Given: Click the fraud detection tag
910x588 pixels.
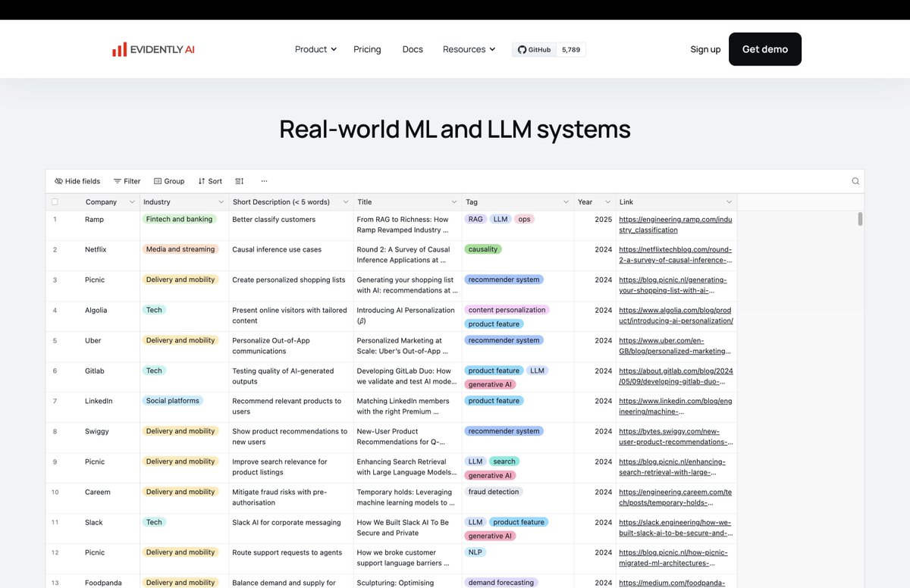Looking at the screenshot, I should [x=494, y=492].
